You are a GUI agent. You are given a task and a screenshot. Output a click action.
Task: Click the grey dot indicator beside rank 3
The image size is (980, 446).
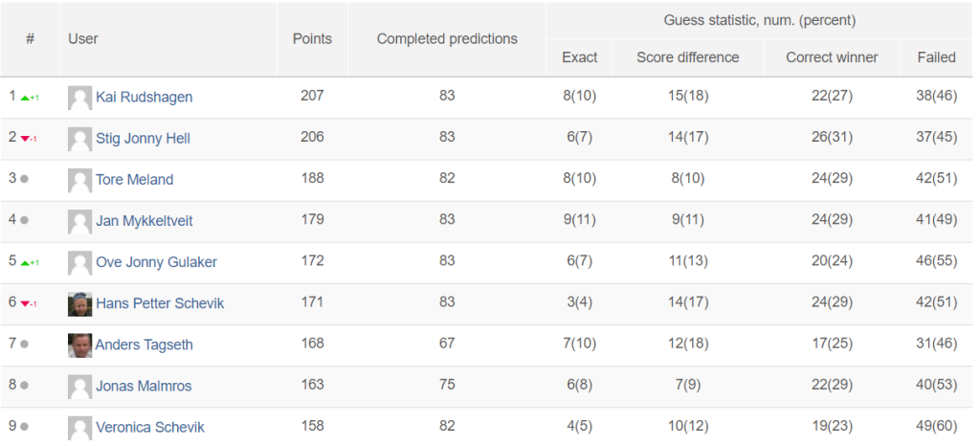[x=24, y=179]
